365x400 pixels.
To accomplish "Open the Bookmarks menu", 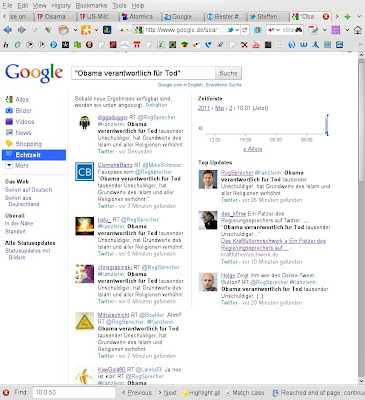I will pos(91,5).
